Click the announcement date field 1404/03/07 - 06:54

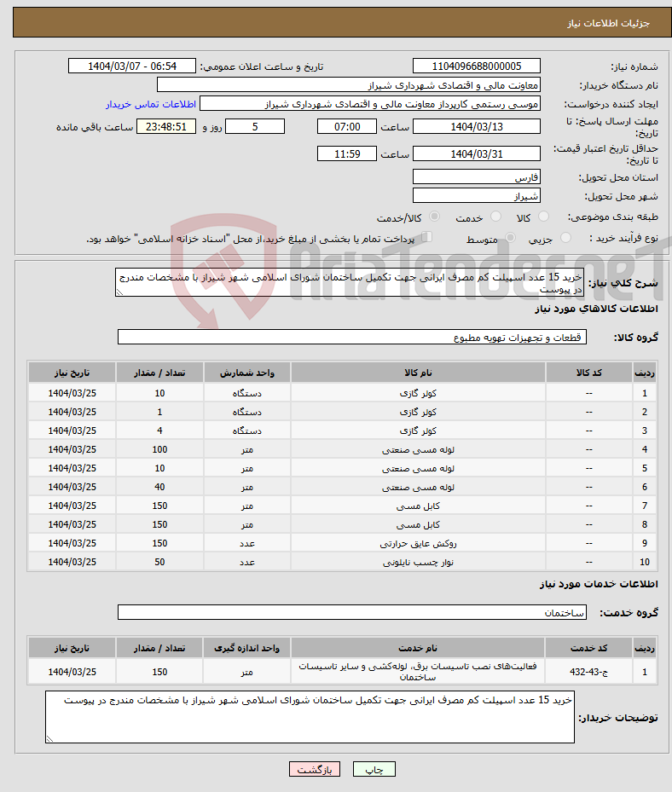[132, 66]
